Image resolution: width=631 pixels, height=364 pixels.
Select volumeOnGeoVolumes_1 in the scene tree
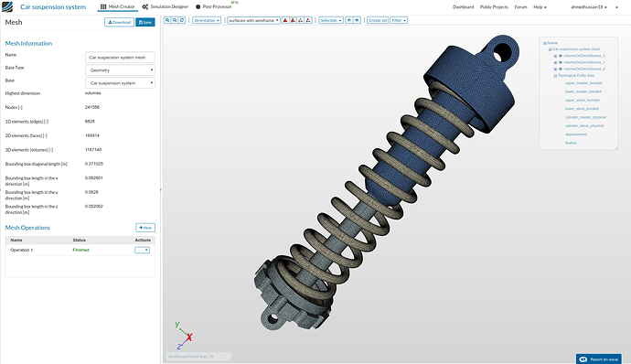point(584,62)
